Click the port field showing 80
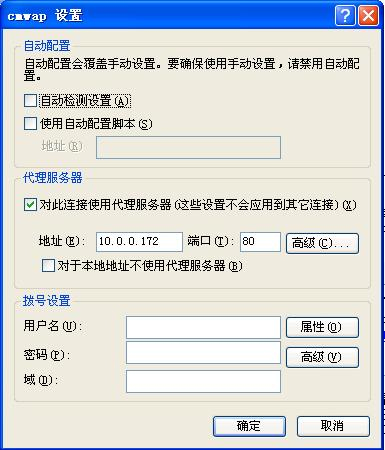 pyautogui.click(x=260, y=242)
